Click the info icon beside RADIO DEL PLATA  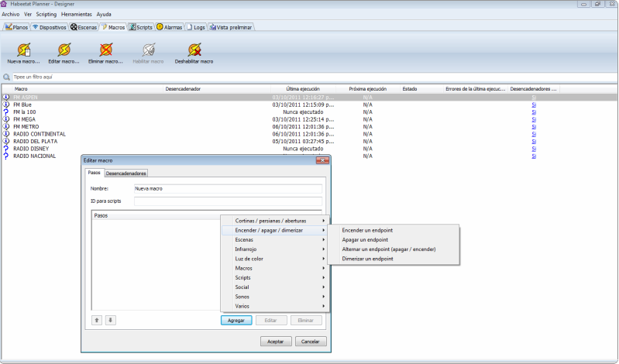pyautogui.click(x=6, y=141)
